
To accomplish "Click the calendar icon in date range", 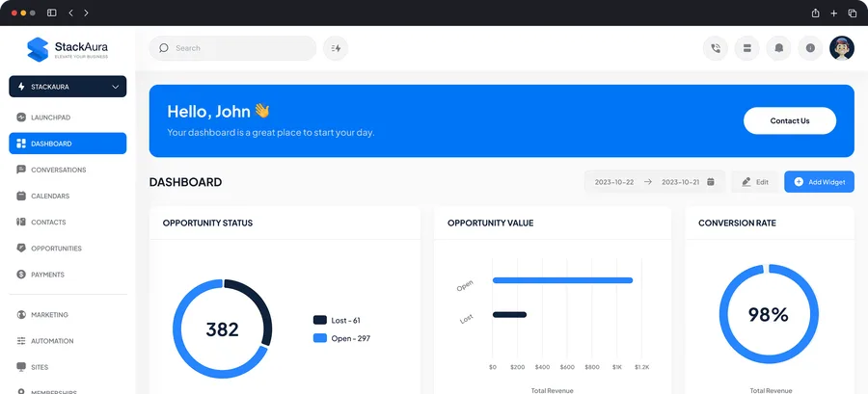I will click(x=711, y=182).
